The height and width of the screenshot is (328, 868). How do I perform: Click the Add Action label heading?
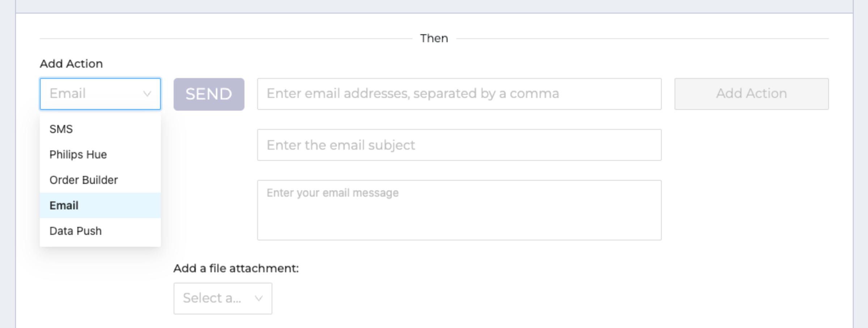click(x=71, y=63)
